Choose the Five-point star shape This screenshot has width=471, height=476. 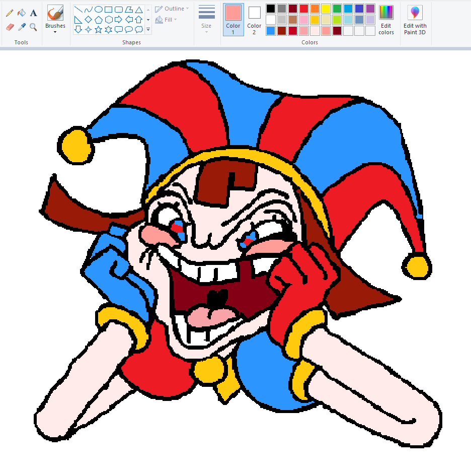pos(98,29)
